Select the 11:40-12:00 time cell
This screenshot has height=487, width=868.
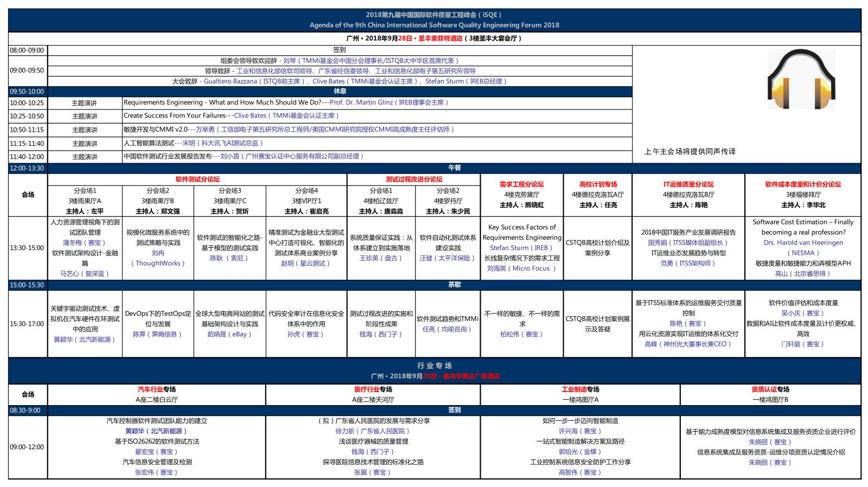tap(28, 157)
